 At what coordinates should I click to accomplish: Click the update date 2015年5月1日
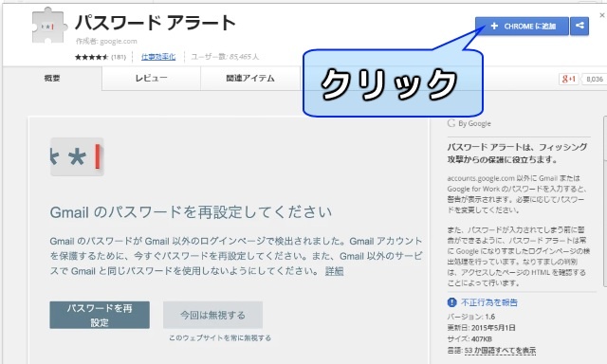493,328
